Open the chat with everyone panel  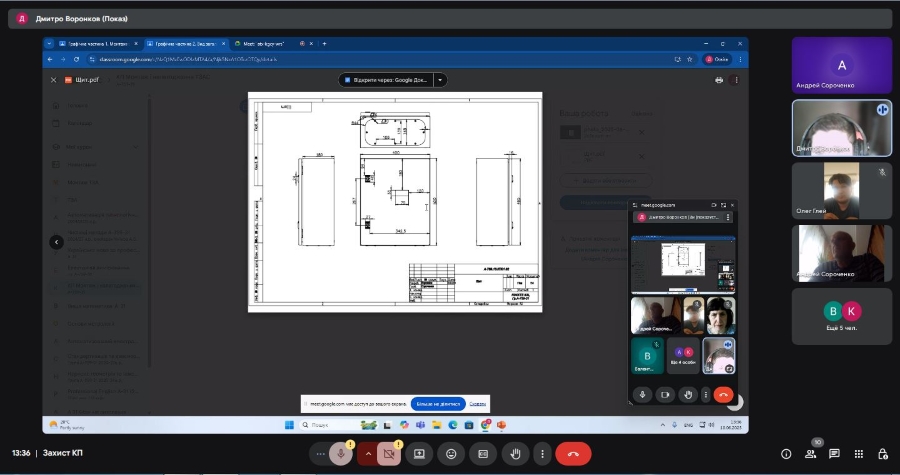coord(834,454)
